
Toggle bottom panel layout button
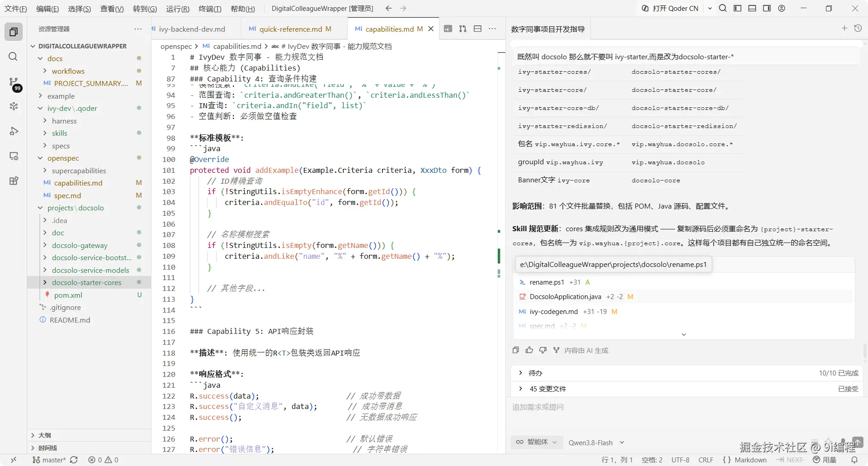coord(752,8)
